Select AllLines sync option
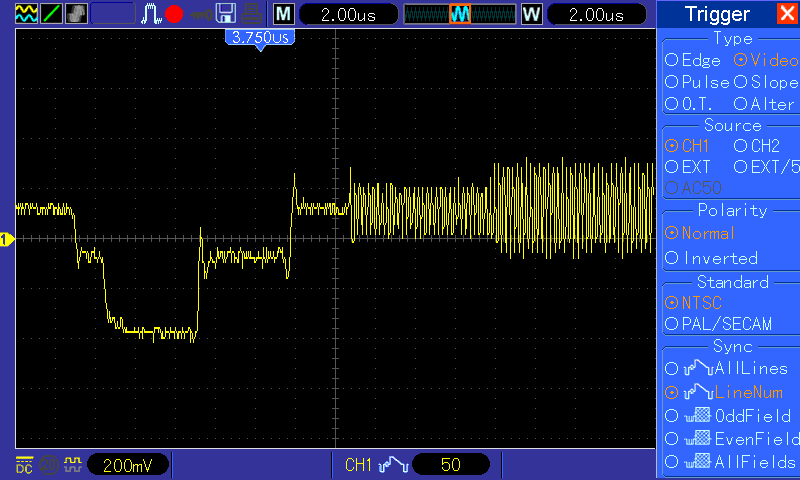 point(727,368)
